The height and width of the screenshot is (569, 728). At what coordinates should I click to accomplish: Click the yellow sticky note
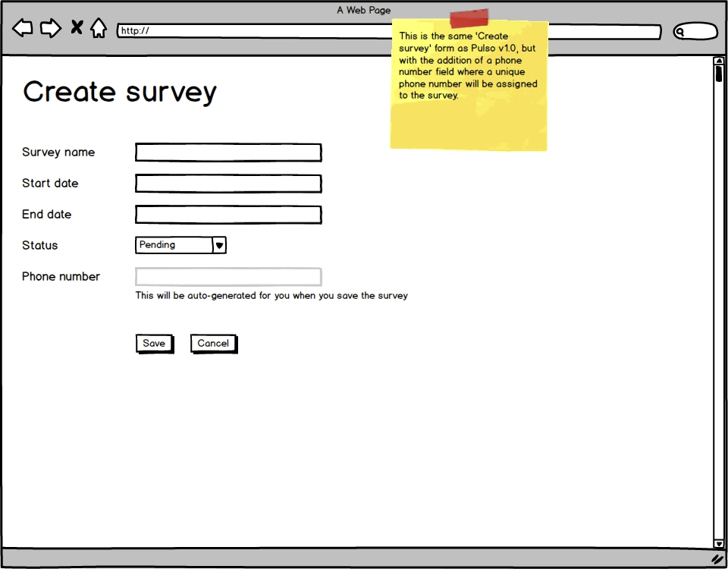(469, 84)
